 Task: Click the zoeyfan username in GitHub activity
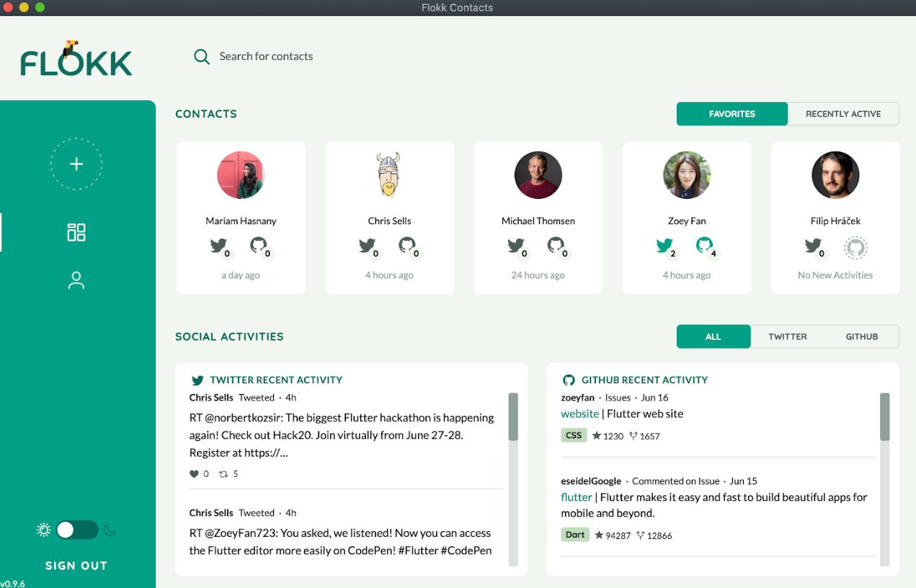point(578,398)
